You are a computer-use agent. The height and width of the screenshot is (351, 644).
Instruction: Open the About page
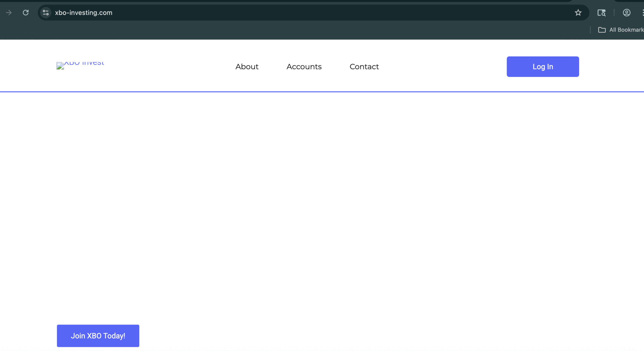247,67
